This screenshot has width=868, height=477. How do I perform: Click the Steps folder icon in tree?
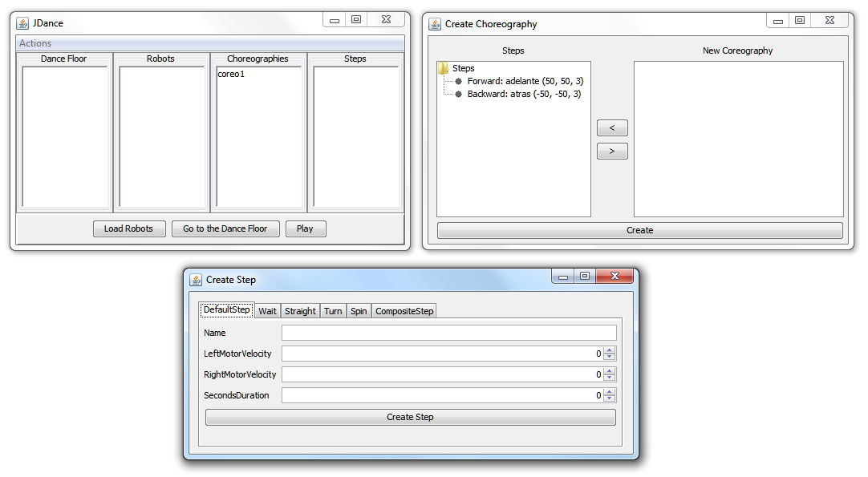point(443,68)
